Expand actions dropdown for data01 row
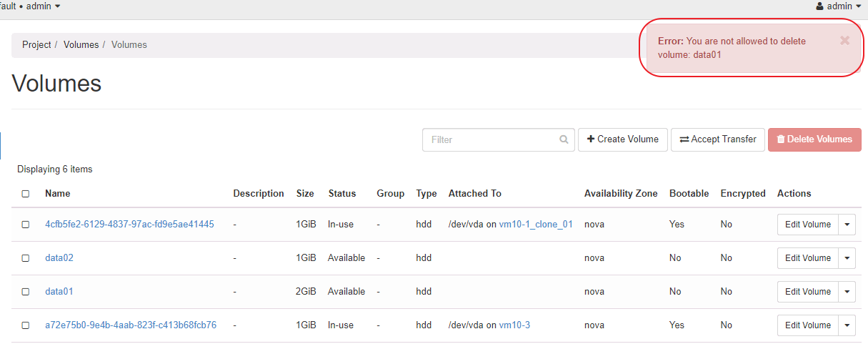This screenshot has height=344, width=868. [847, 292]
